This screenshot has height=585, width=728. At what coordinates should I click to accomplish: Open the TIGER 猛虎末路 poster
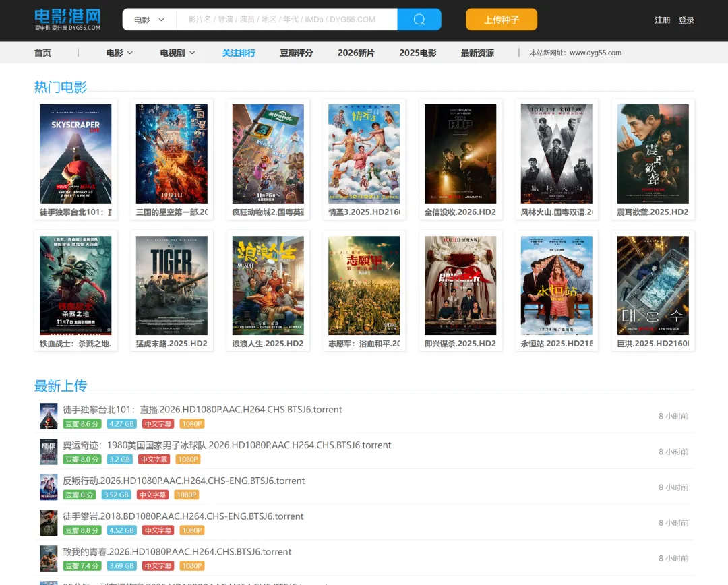pos(172,286)
